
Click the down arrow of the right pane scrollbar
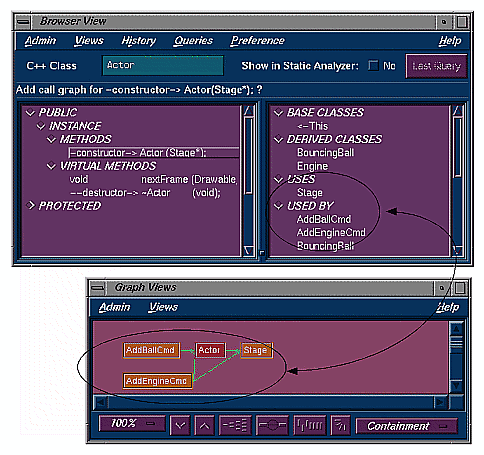(458, 250)
